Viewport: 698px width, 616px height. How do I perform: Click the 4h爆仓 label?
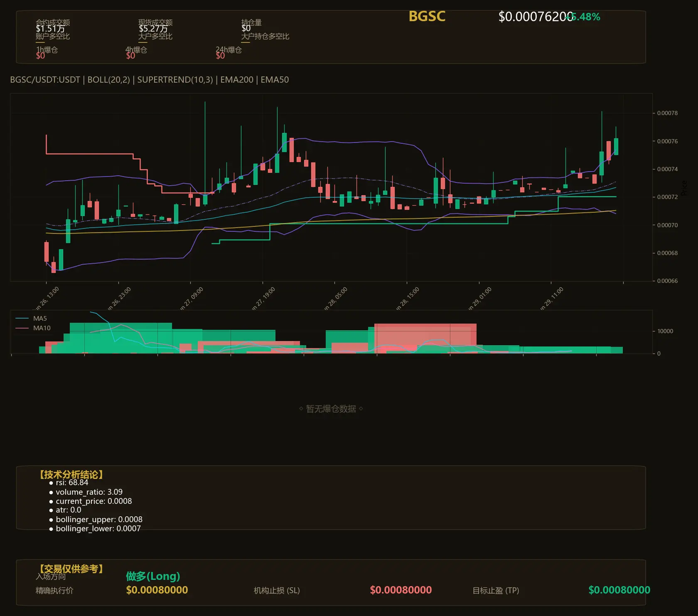(136, 50)
